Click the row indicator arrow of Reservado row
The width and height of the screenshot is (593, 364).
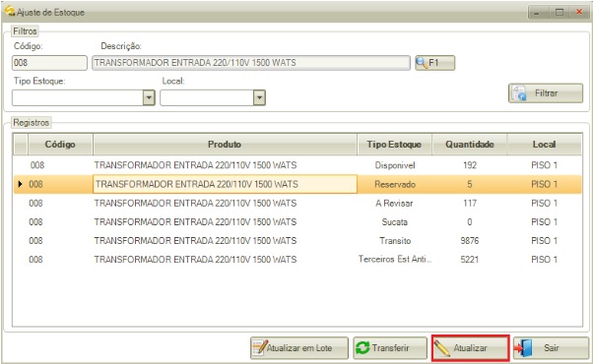tap(20, 184)
